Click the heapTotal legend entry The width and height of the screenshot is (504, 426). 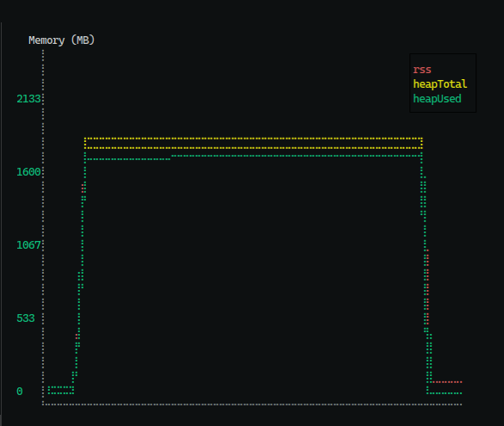coord(439,84)
